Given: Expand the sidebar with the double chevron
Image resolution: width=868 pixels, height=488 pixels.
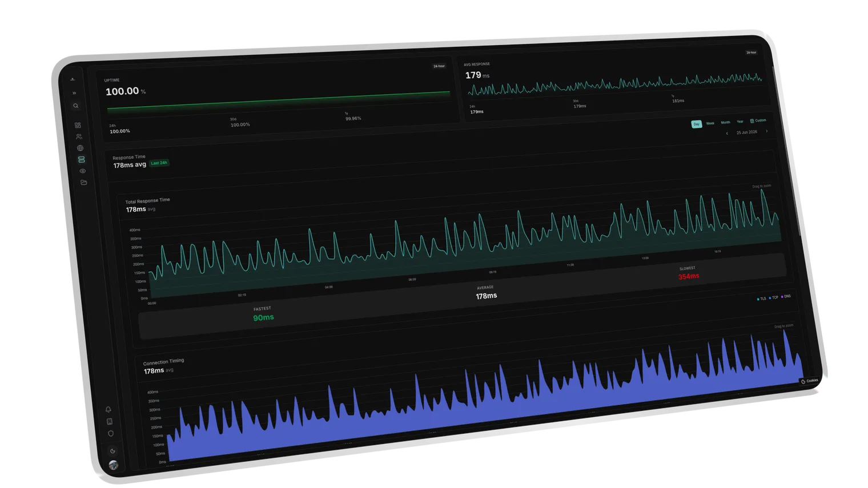Looking at the screenshot, I should click(74, 93).
